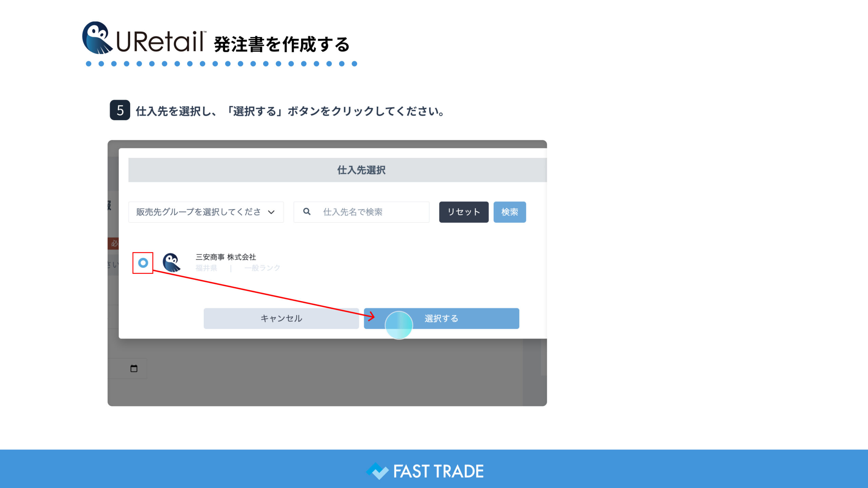Click the キャンセル button

click(281, 318)
